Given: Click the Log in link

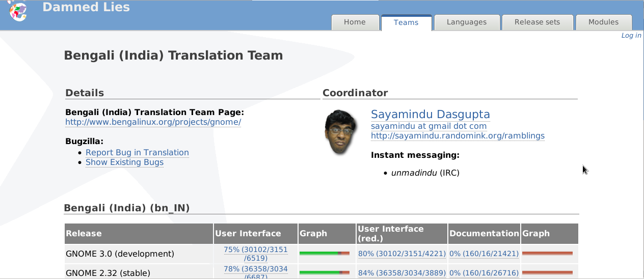Looking at the screenshot, I should pyautogui.click(x=631, y=36).
